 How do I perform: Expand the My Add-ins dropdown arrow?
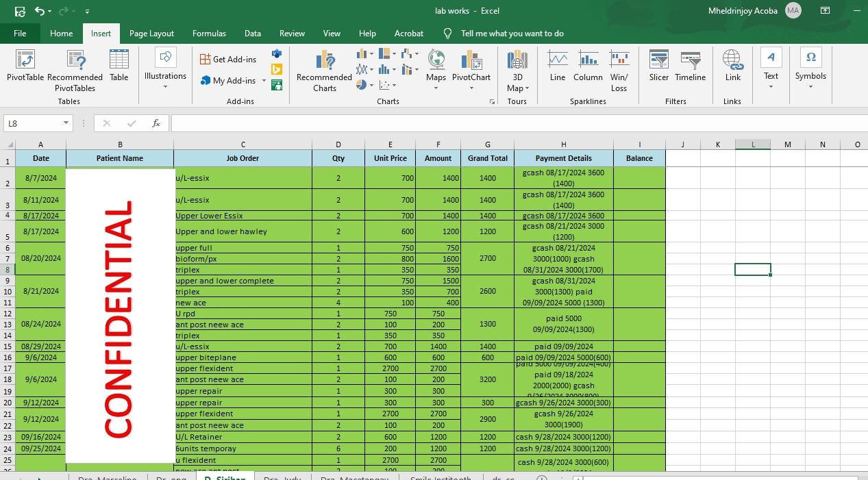pos(264,81)
